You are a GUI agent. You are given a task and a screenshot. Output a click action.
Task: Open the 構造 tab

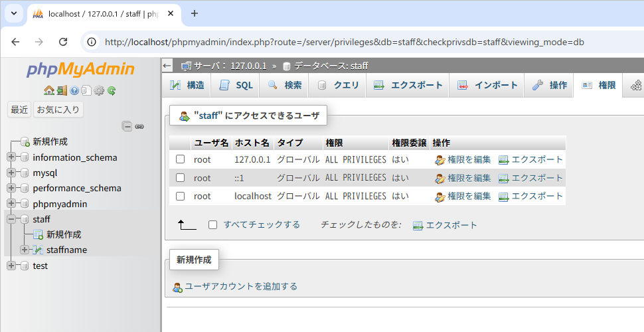[187, 86]
